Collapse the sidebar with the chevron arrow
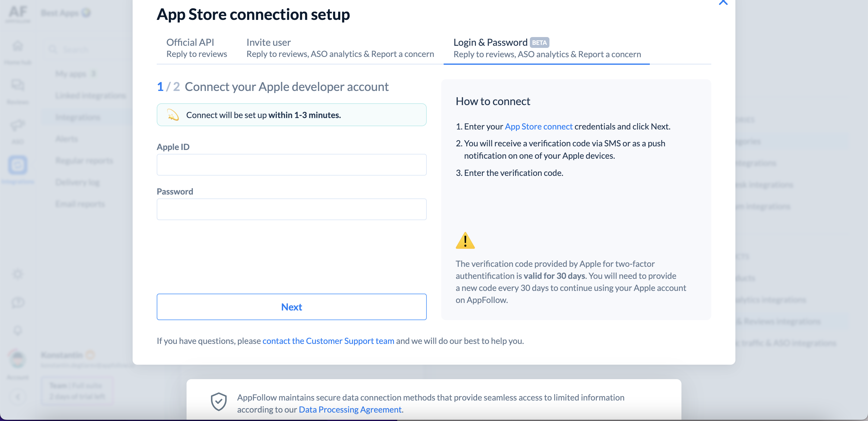 (x=18, y=397)
